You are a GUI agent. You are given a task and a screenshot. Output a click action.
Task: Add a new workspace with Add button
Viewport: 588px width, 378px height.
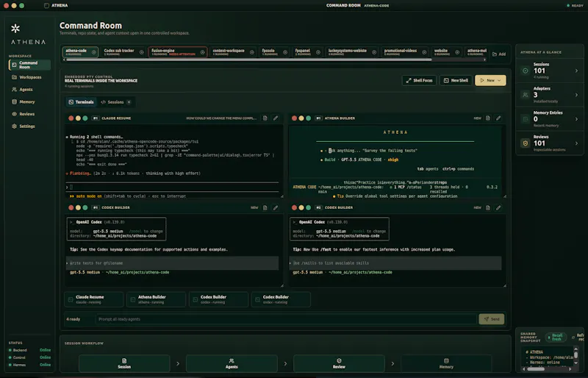499,54
